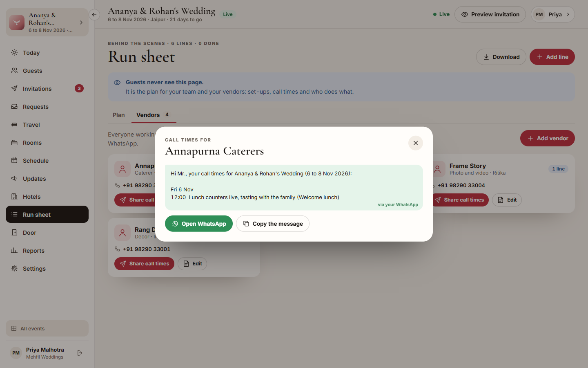The width and height of the screenshot is (588, 368).
Task: Click the '12:00 Lunch counters live' message line
Action: point(255,197)
